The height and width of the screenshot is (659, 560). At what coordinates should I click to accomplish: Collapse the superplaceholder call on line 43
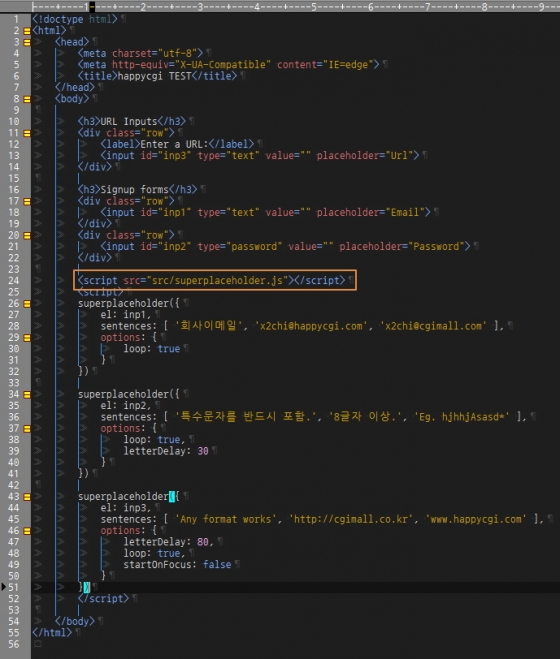click(x=26, y=497)
